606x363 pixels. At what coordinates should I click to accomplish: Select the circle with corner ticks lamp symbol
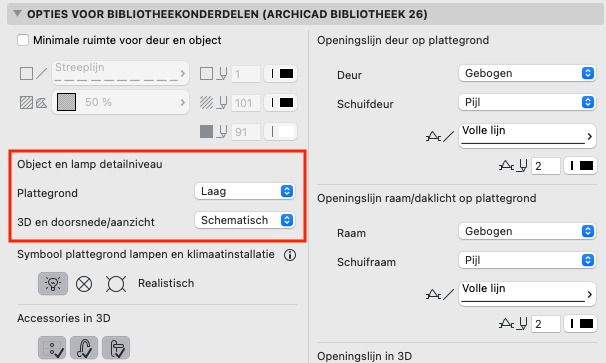point(116,284)
